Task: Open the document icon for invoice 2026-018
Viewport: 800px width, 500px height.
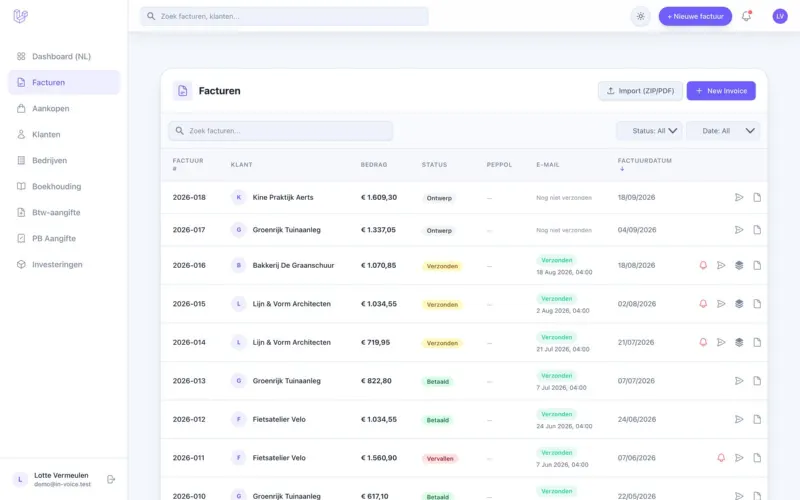Action: pos(757,197)
